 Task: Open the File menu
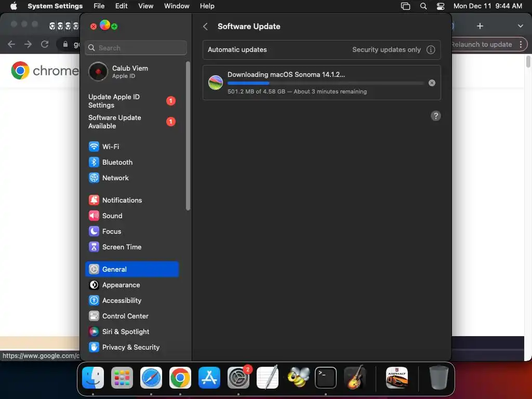pyautogui.click(x=99, y=6)
